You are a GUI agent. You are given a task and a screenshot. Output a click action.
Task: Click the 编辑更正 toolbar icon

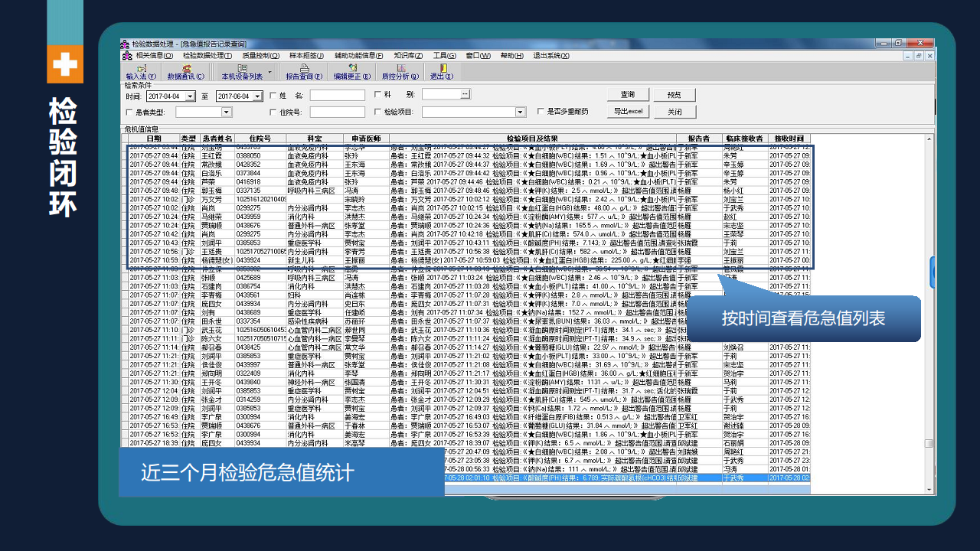point(351,71)
